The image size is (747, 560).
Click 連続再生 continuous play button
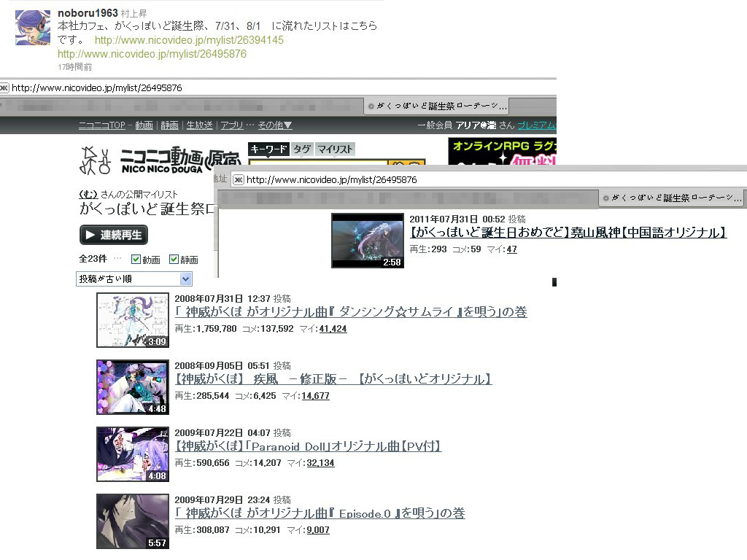click(x=114, y=235)
